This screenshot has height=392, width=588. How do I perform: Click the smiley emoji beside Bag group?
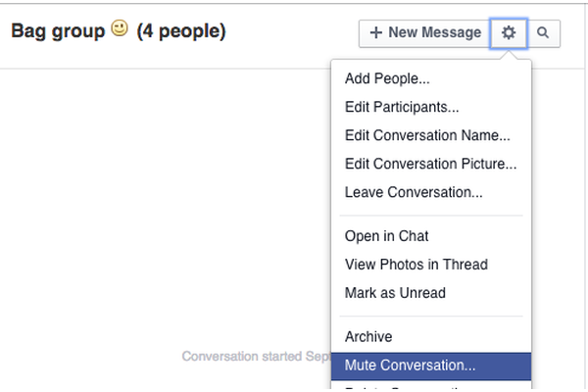click(x=120, y=29)
